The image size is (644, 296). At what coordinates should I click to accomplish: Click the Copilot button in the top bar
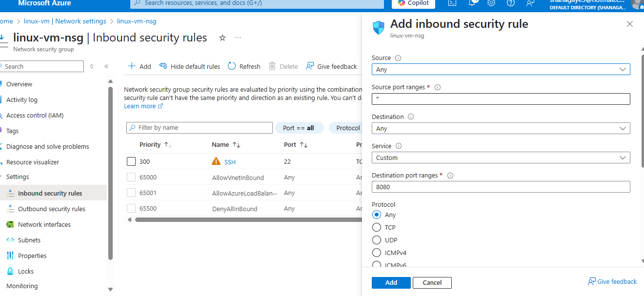tap(413, 3)
